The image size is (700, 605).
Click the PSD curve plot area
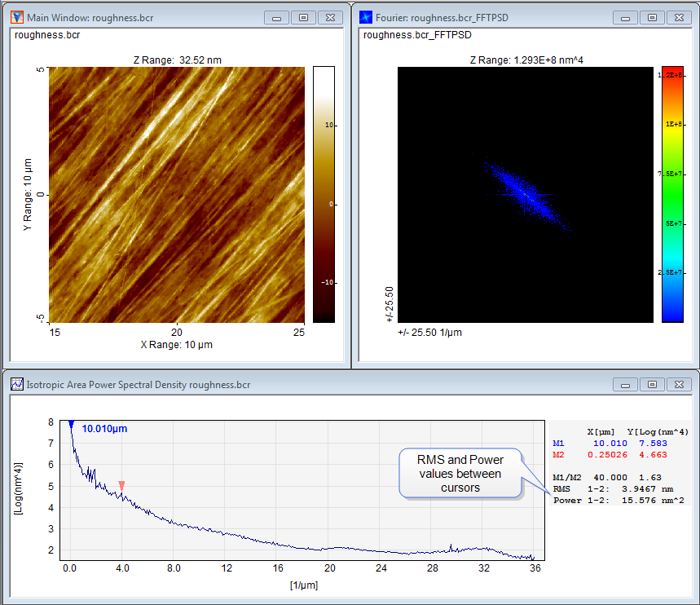302,490
